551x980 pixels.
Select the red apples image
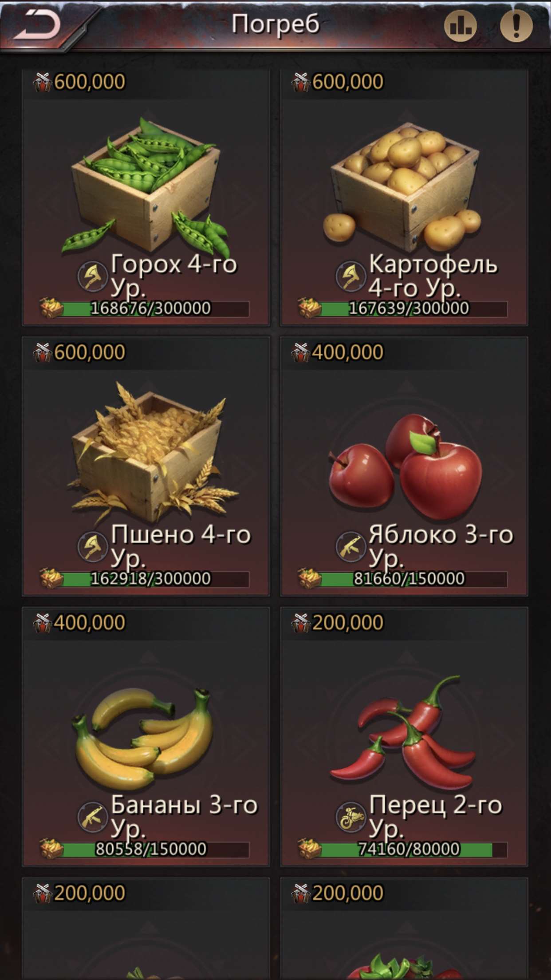coord(405,467)
